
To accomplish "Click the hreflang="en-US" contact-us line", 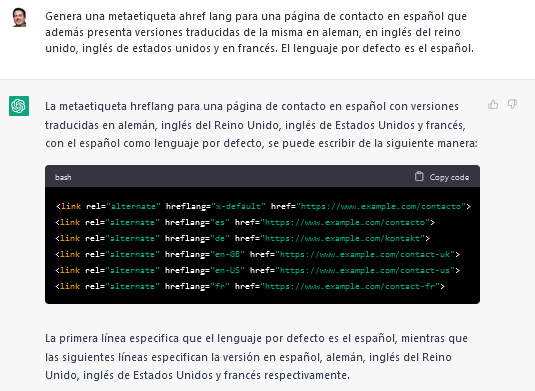I will pos(258,271).
